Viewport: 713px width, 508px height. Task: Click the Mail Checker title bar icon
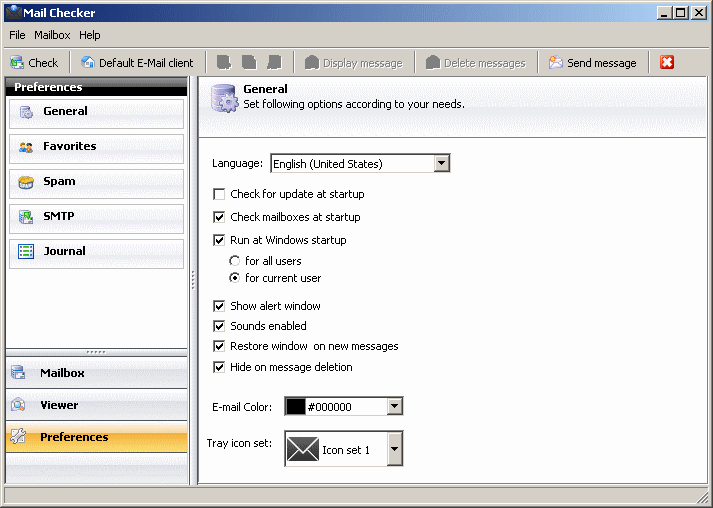coord(13,12)
